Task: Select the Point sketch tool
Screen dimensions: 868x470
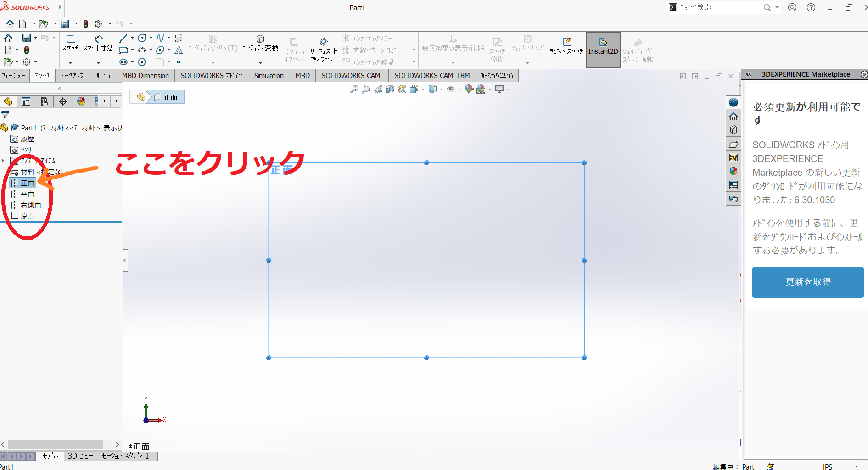Action: (179, 62)
